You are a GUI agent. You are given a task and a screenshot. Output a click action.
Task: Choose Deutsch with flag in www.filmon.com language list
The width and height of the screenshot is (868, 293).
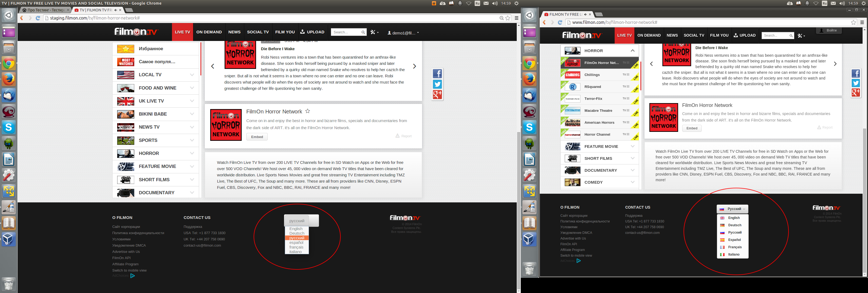point(732,225)
